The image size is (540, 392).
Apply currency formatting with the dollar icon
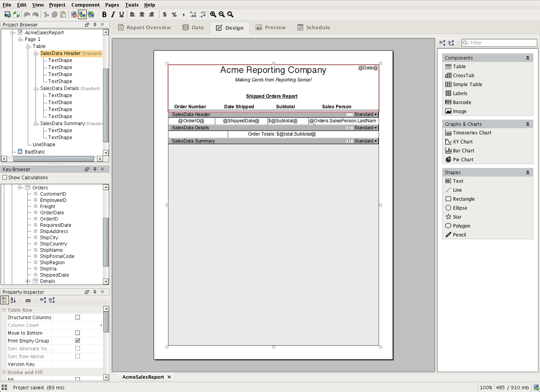coord(164,14)
